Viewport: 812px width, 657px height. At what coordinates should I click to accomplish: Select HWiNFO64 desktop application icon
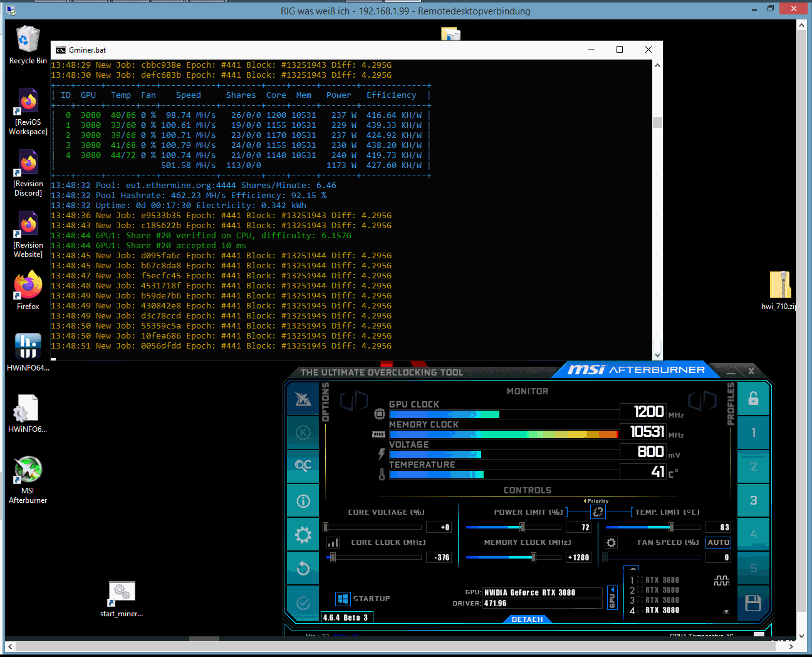[28, 352]
